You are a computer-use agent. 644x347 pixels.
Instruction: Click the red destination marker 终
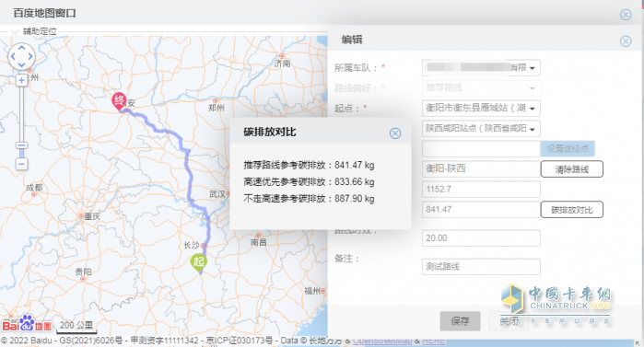tap(119, 101)
